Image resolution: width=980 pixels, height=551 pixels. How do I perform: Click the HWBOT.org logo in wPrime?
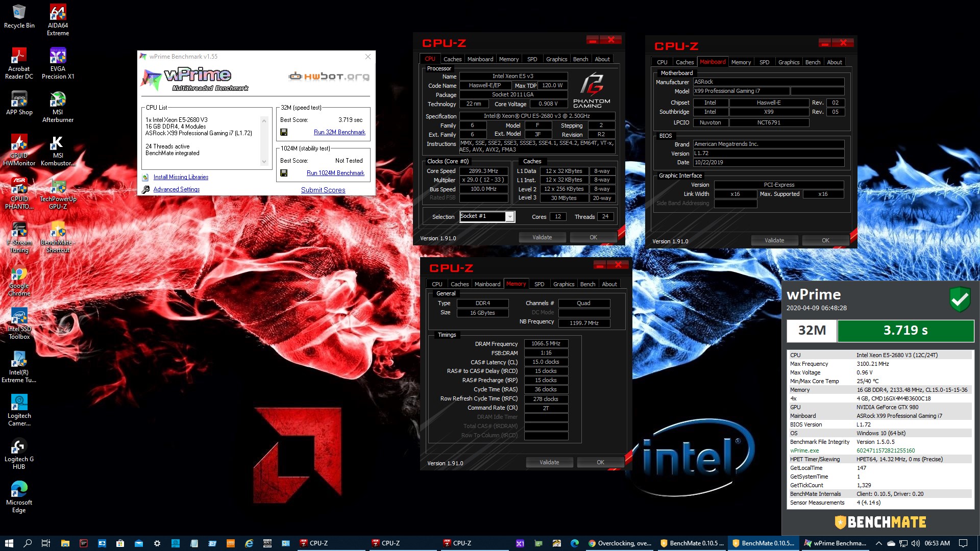pyautogui.click(x=329, y=77)
